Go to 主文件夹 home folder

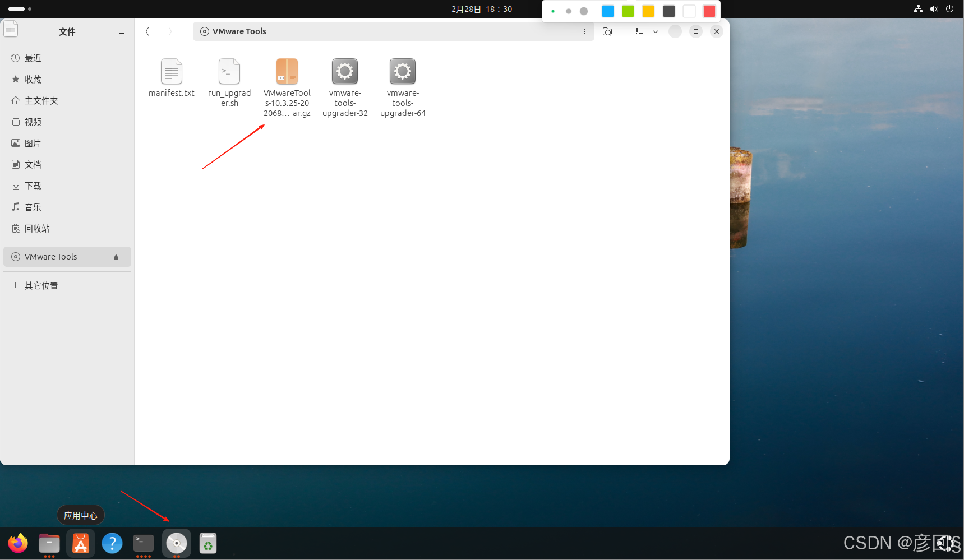tap(67, 101)
